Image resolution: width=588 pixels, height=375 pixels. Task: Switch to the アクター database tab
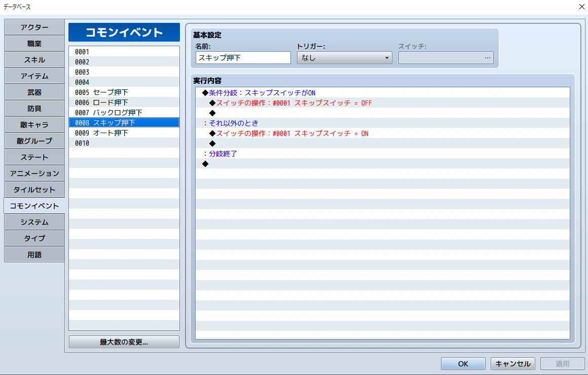[34, 27]
